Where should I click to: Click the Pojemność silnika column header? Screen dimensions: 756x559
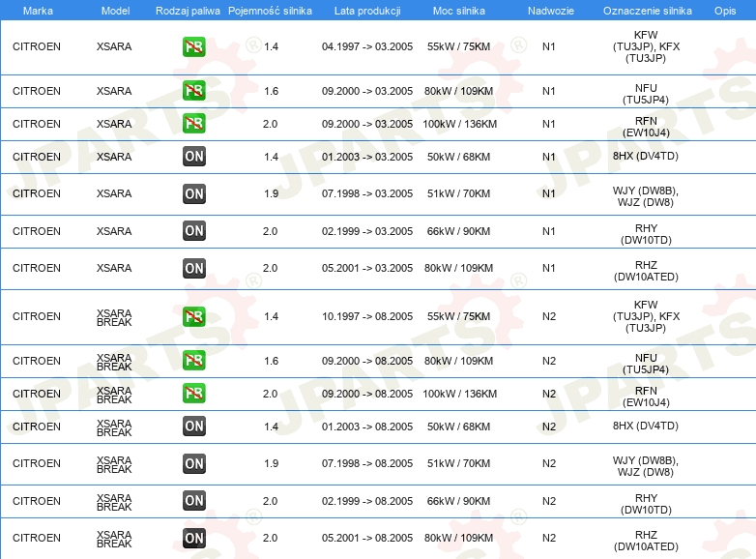click(270, 11)
